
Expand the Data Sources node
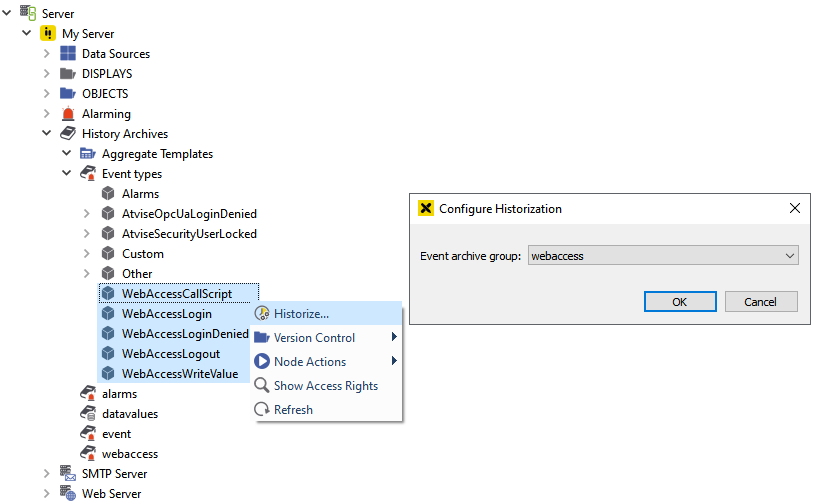[x=46, y=53]
